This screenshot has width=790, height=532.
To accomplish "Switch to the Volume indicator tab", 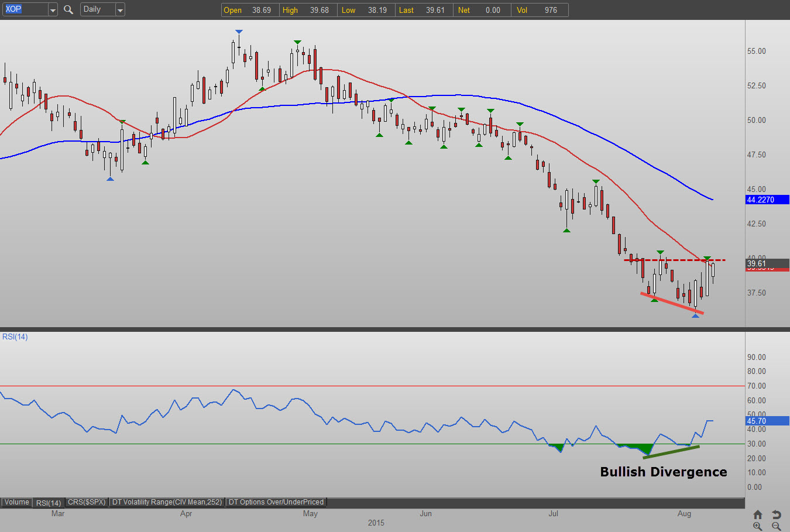I will [x=16, y=502].
